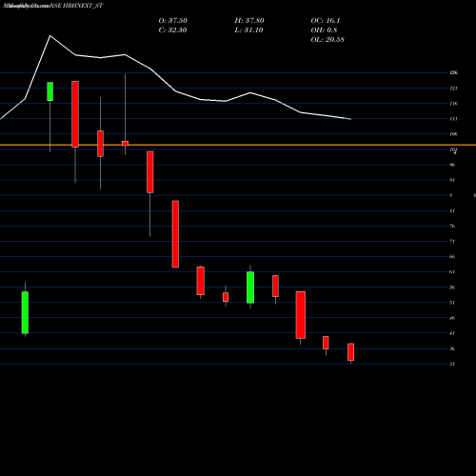
Task: Click the 41 price axis label
Action: 452,333
